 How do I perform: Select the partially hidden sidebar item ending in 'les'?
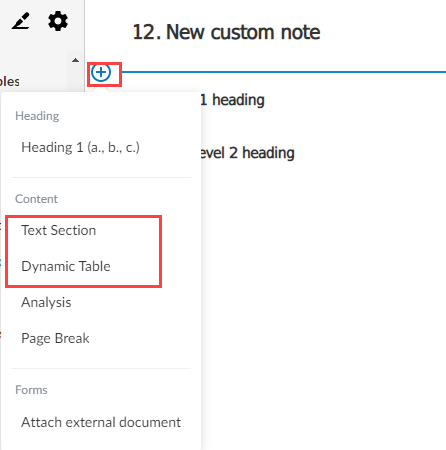click(10, 82)
